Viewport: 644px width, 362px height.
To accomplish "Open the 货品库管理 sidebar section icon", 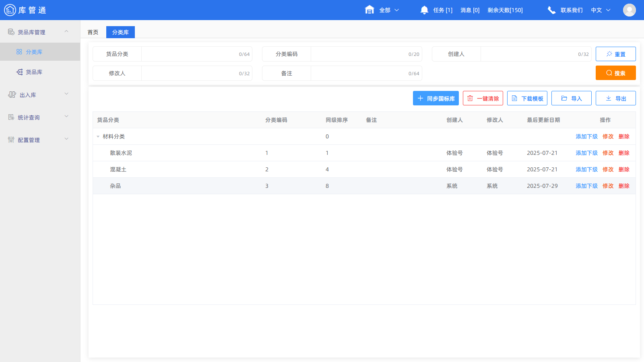I will [11, 31].
